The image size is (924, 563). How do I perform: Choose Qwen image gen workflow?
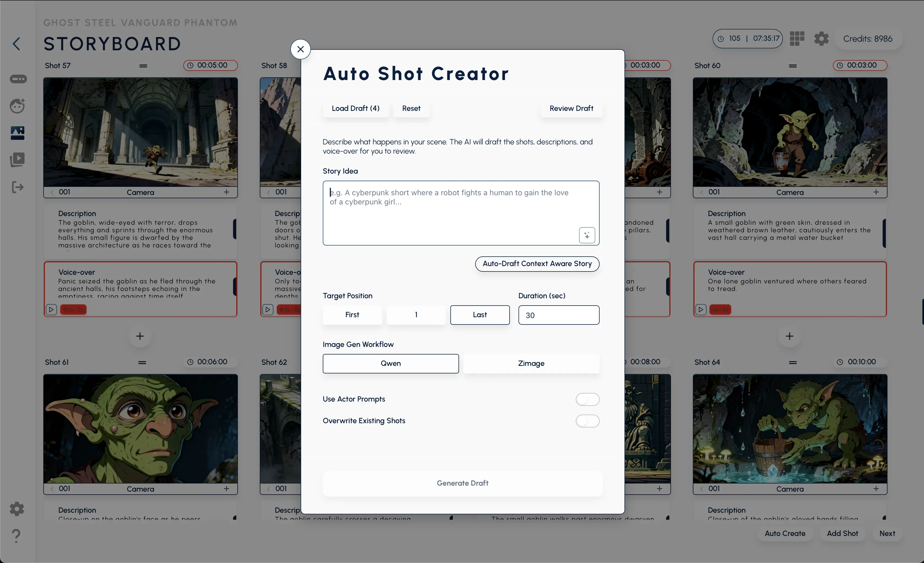(x=390, y=363)
